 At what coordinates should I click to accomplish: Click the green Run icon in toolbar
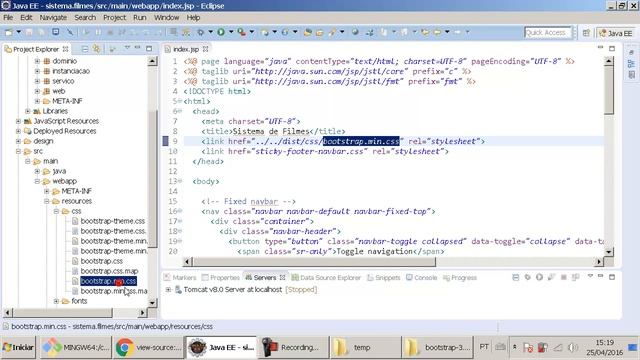pos(221,32)
